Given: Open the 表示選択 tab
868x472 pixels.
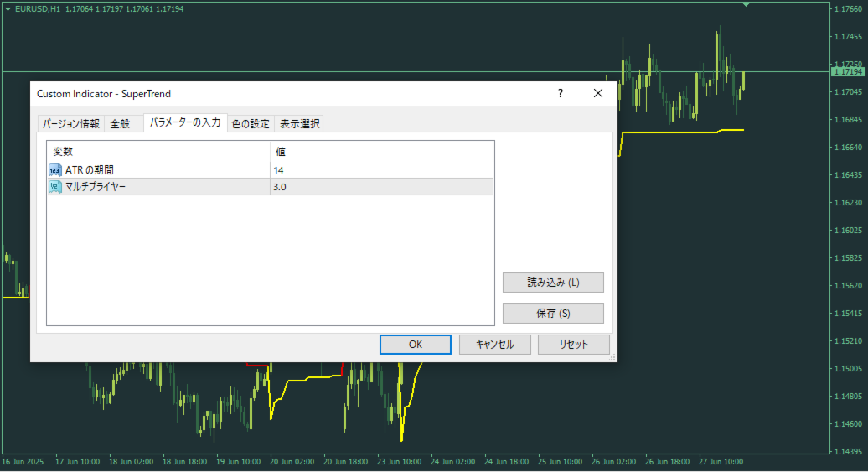Looking at the screenshot, I should point(299,123).
